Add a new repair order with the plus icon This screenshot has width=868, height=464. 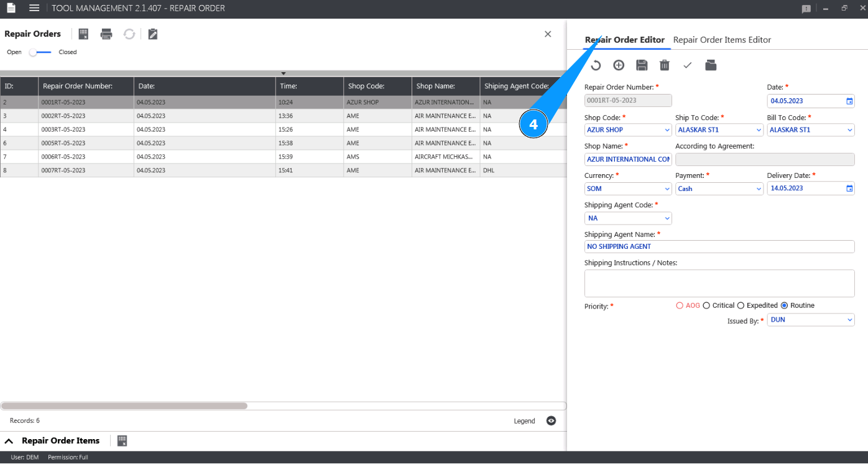pos(619,65)
